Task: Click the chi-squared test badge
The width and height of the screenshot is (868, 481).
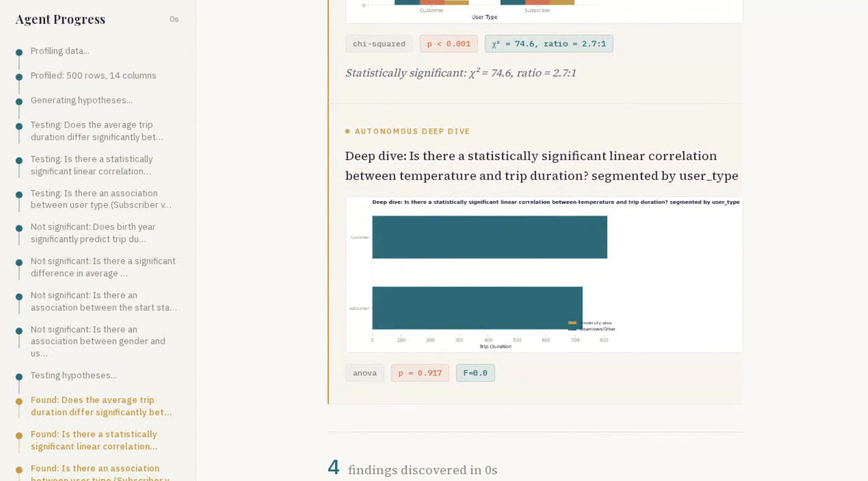Action: coord(379,44)
